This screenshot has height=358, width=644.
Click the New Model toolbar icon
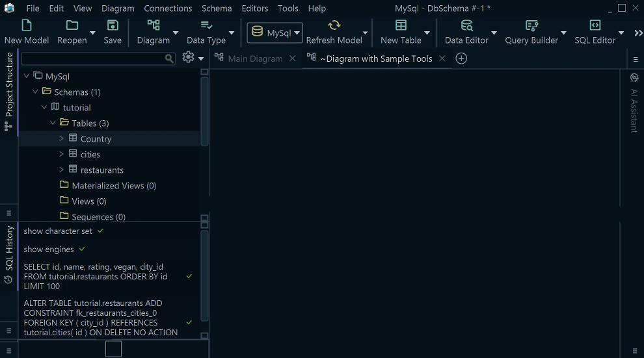point(27,26)
